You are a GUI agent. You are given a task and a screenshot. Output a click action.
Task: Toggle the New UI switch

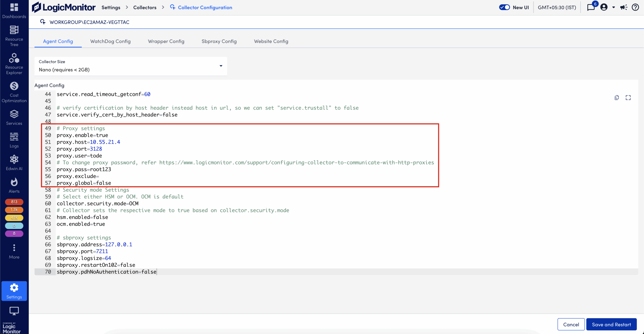(x=504, y=7)
